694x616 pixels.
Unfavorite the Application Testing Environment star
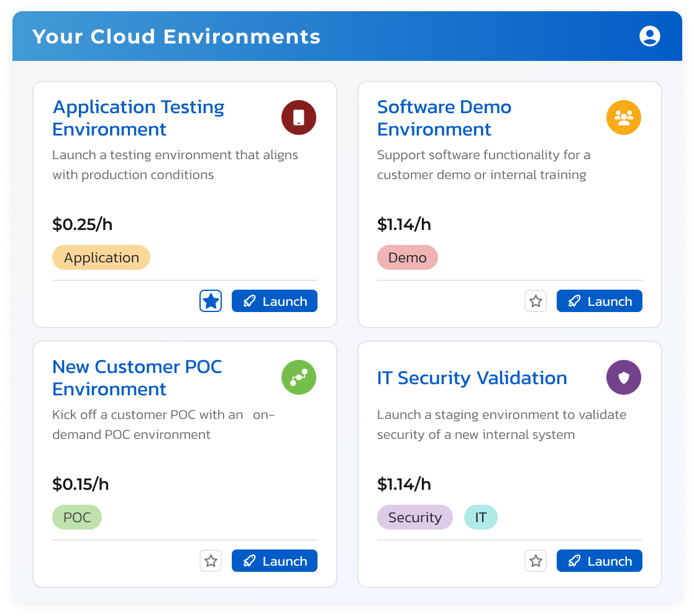[x=211, y=301]
